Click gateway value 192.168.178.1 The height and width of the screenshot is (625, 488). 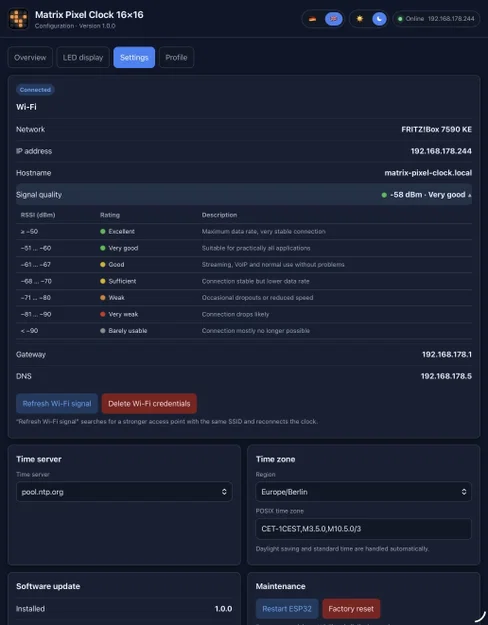pos(447,354)
